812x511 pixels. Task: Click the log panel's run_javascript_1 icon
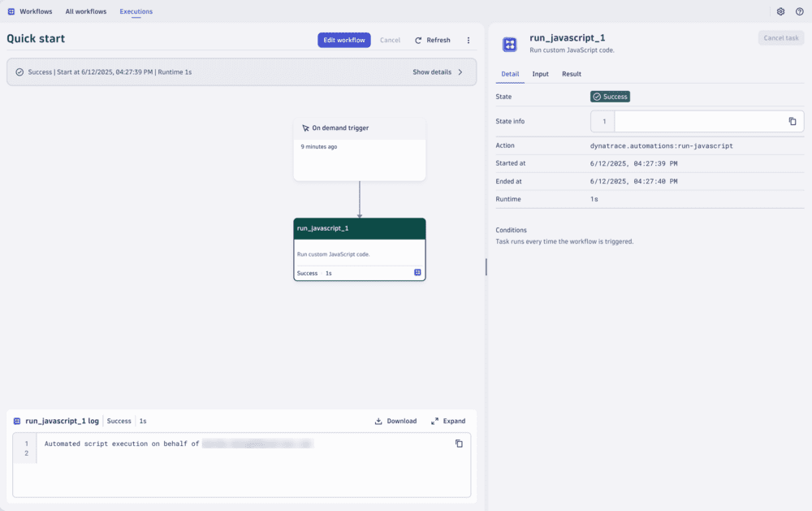click(16, 421)
